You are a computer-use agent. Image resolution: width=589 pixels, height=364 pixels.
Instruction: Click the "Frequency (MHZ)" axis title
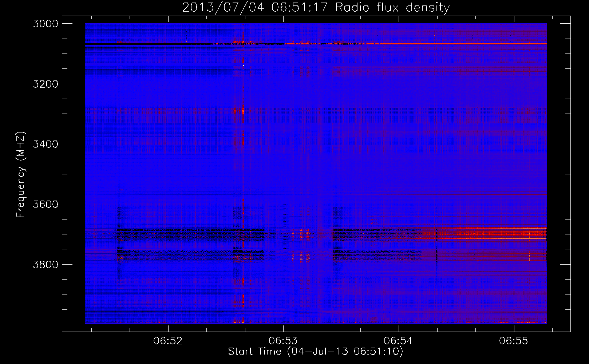[x=21, y=175]
